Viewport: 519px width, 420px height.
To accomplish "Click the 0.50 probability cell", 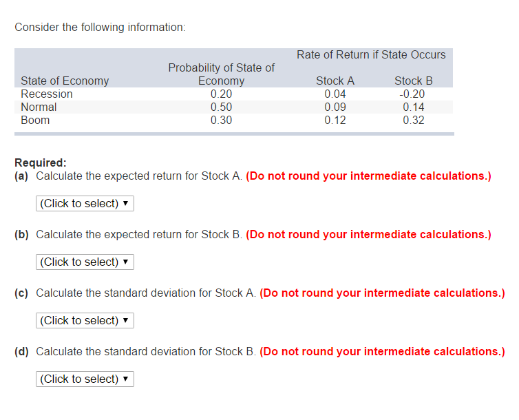I will tap(221, 107).
